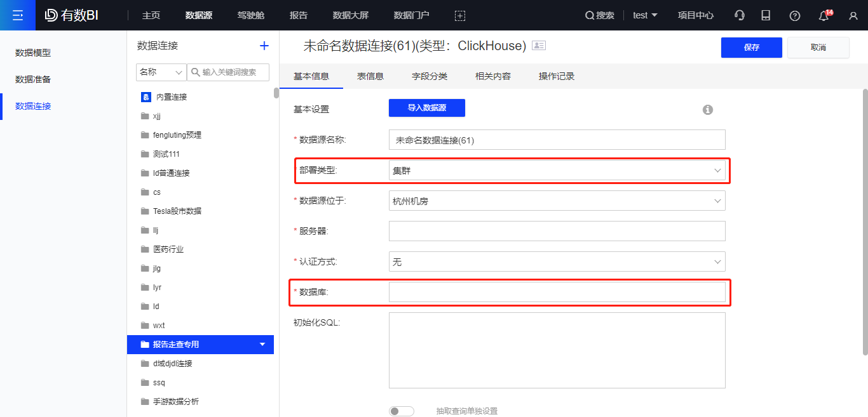Open the search function
This screenshot has height=417, width=868.
point(599,15)
